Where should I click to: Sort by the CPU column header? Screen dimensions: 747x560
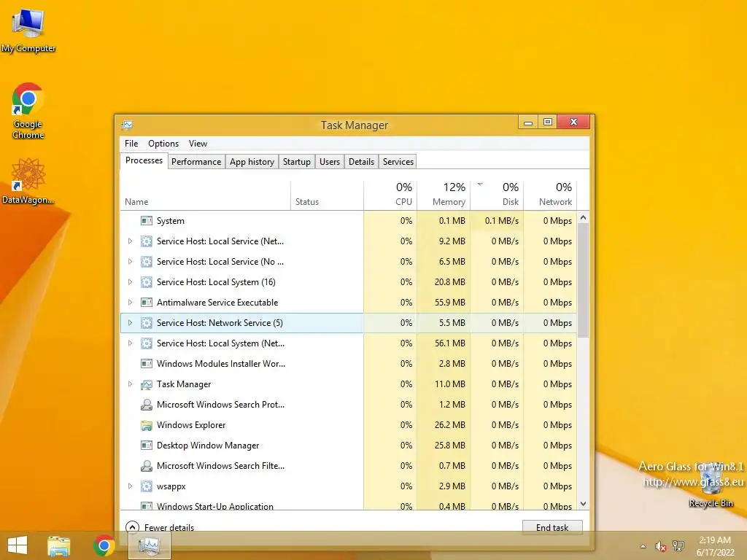(x=391, y=195)
